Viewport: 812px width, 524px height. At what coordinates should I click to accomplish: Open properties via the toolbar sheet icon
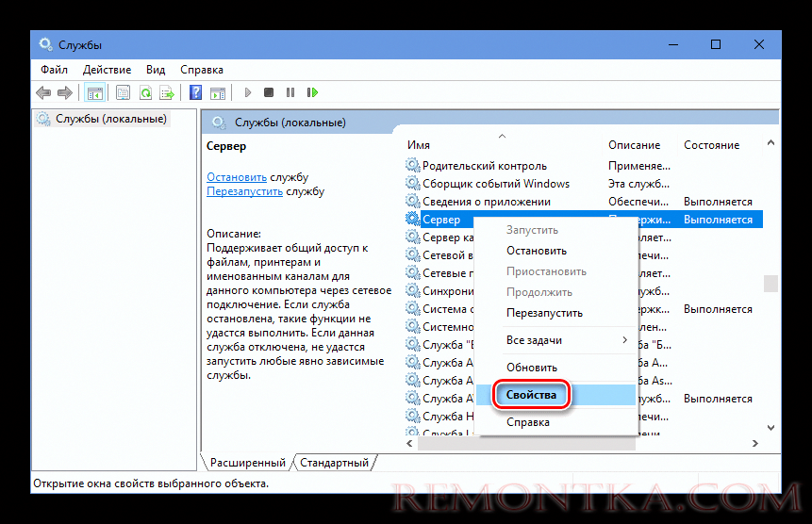[x=123, y=93]
